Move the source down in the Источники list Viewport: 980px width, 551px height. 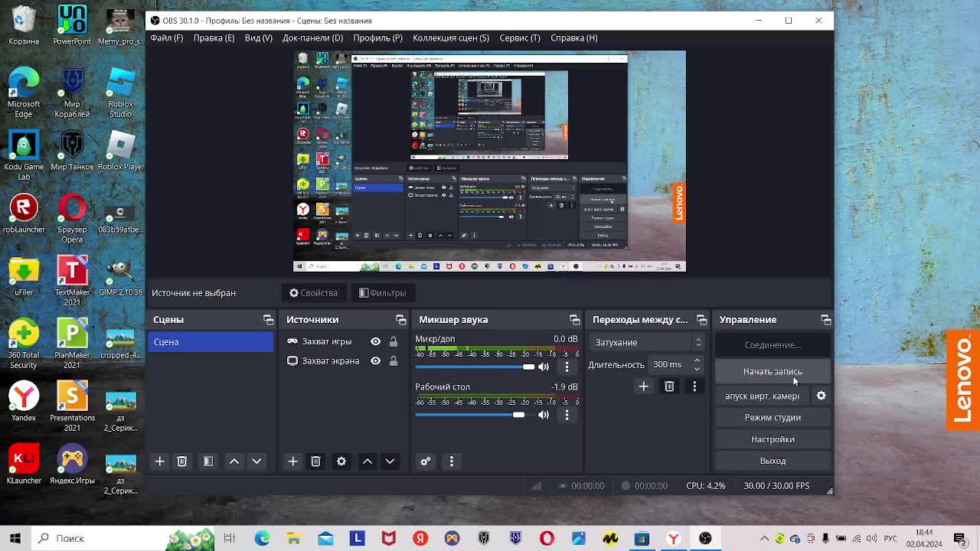point(390,461)
